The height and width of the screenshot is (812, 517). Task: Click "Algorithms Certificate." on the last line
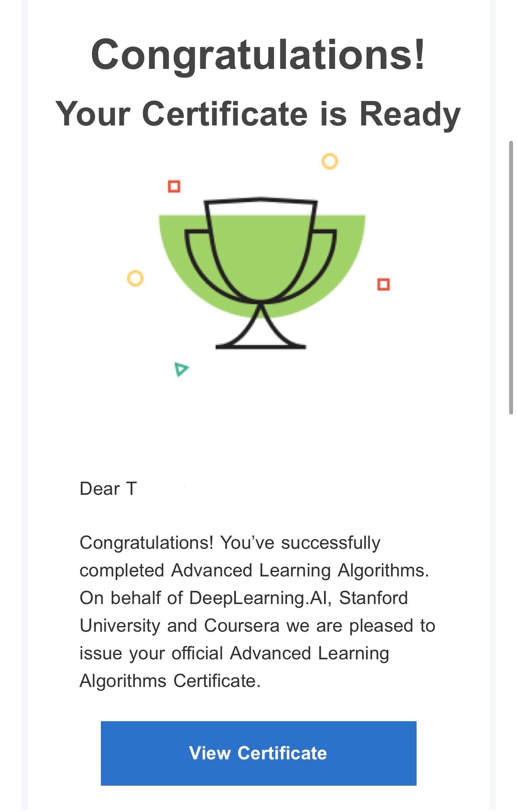tap(170, 681)
